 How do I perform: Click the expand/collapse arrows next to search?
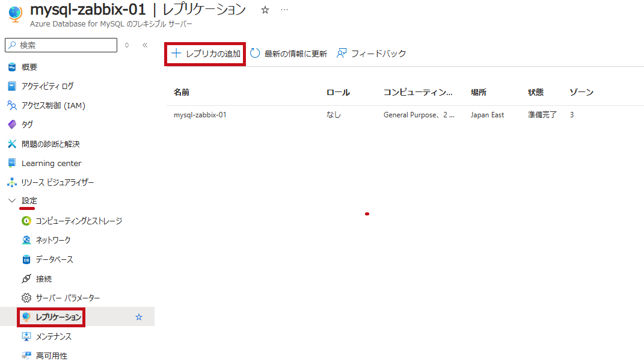(127, 45)
